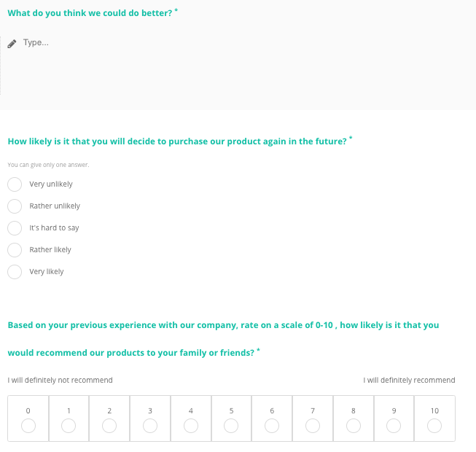Click the 'I will definitely recommend' label

click(409, 380)
